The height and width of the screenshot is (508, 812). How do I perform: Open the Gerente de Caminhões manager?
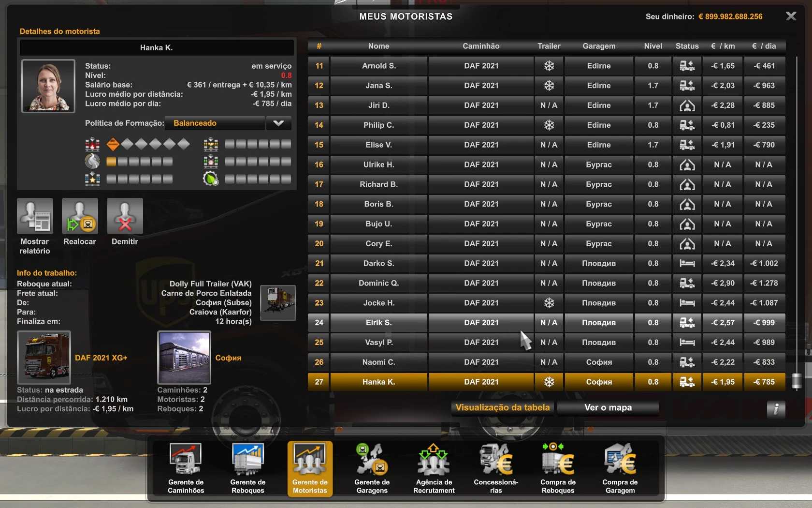[186, 467]
